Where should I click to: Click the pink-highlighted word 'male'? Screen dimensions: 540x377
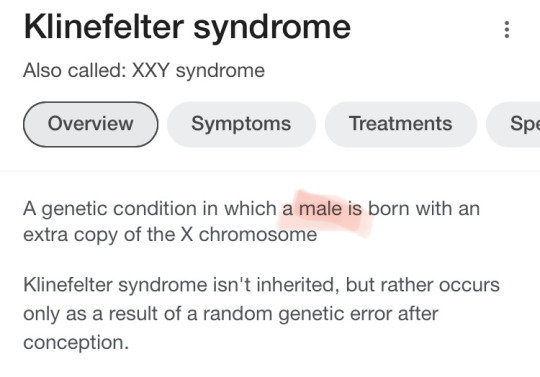coord(321,209)
